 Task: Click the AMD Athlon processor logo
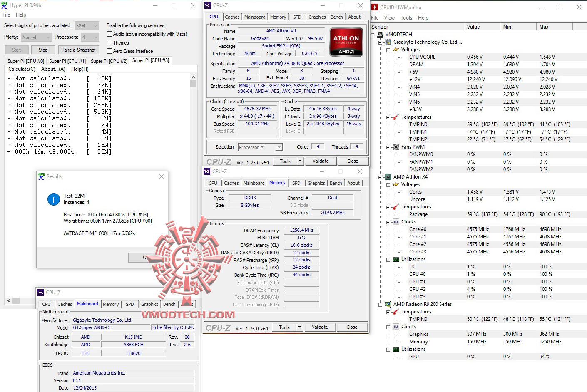pos(346,42)
